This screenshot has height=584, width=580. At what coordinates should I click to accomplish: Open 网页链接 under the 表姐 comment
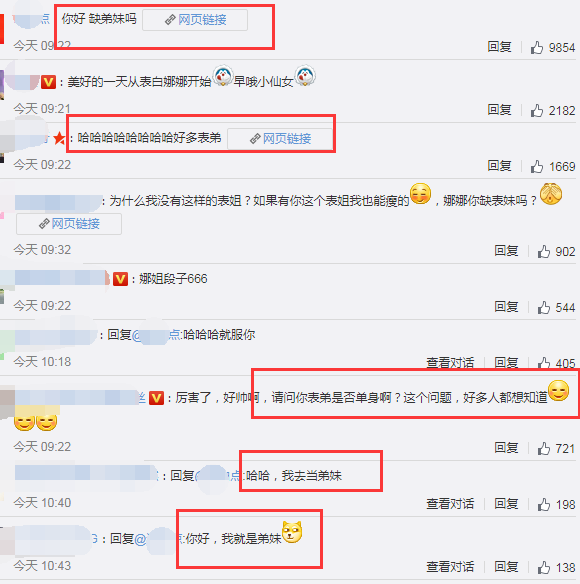(x=69, y=224)
